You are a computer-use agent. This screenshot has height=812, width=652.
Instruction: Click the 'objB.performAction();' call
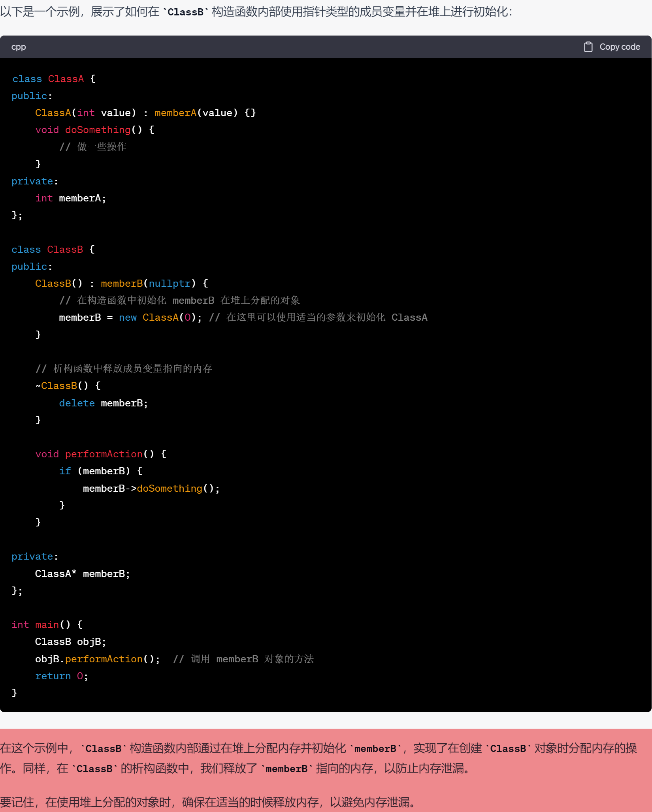coord(98,659)
